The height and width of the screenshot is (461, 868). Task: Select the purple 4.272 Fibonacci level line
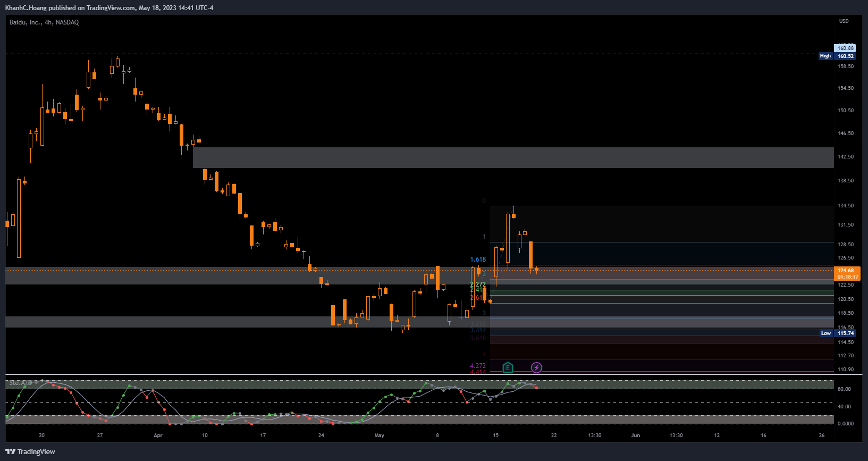click(x=662, y=372)
